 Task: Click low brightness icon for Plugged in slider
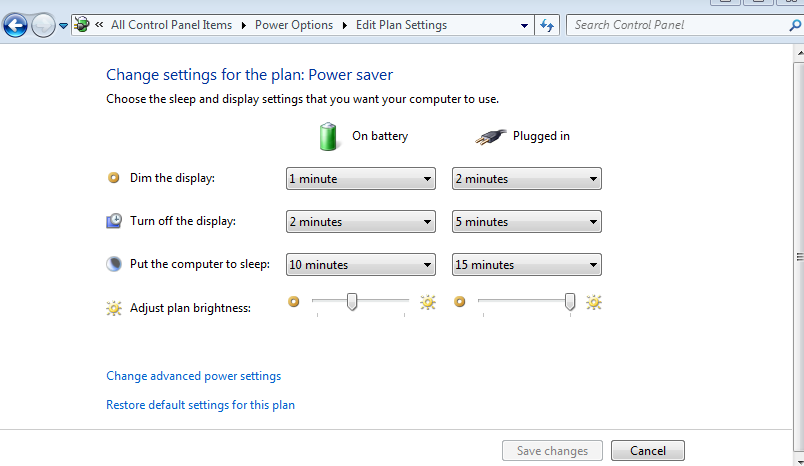click(459, 301)
